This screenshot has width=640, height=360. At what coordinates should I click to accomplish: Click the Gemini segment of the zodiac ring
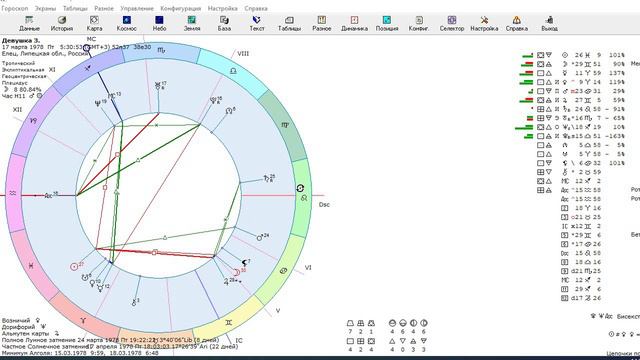pyautogui.click(x=229, y=322)
